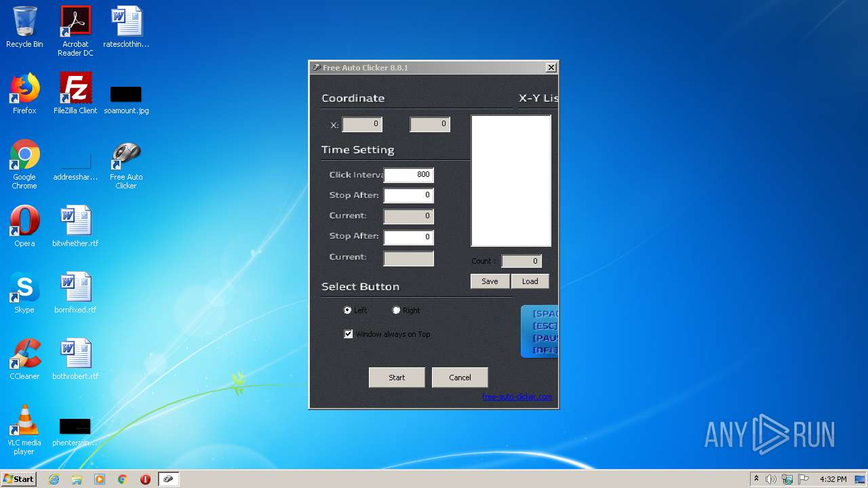Click the X coordinate field
This screenshot has height=488, width=868.
(362, 124)
